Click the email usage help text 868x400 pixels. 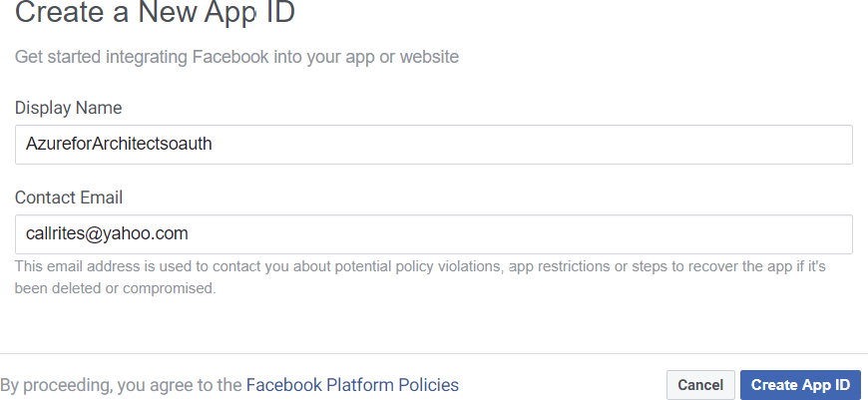(x=419, y=268)
